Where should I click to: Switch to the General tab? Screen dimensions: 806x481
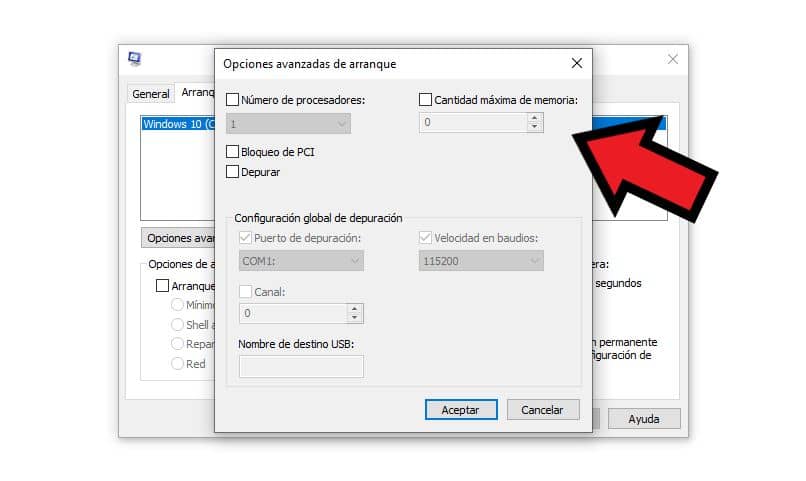[x=151, y=94]
